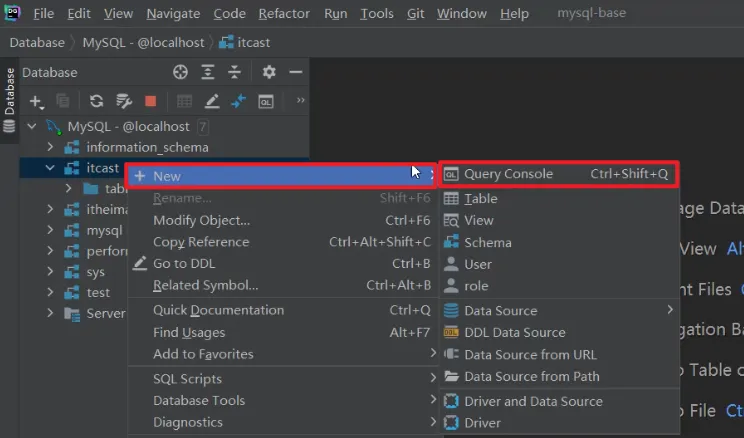Click the Jump to Query Console icon

point(266,101)
